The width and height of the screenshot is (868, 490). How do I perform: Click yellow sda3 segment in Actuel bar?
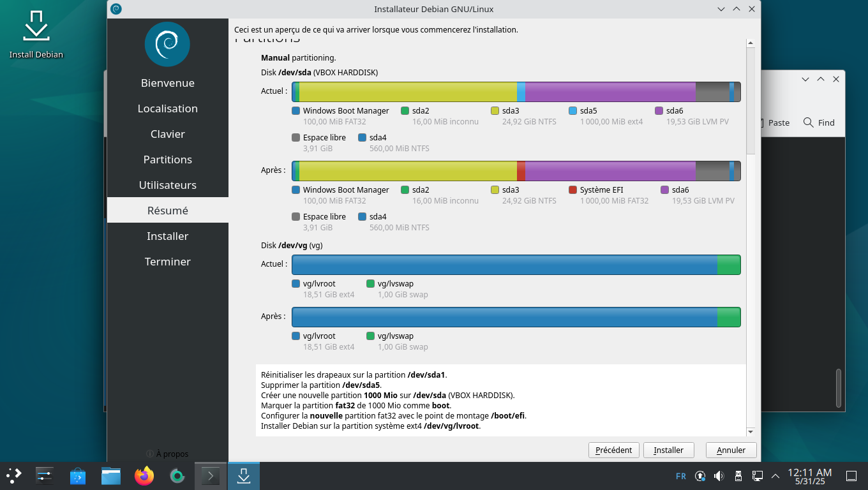pos(408,92)
